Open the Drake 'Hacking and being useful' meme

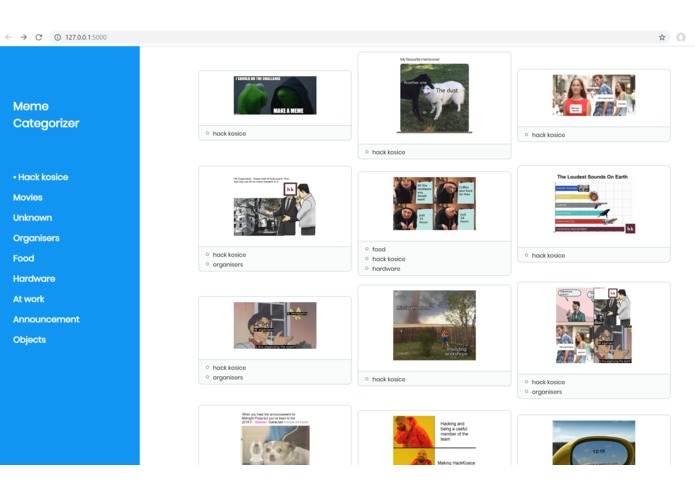click(x=434, y=440)
